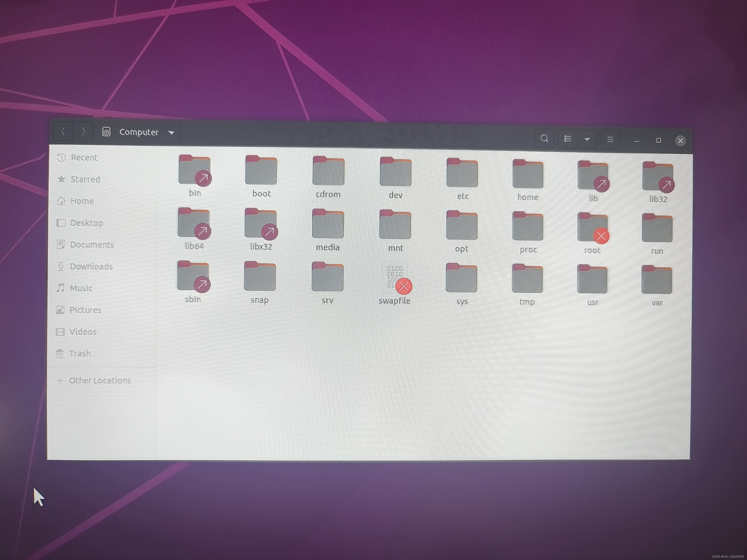Screen dimensions: 747x560
Task: Open the media folder
Action: tap(328, 224)
